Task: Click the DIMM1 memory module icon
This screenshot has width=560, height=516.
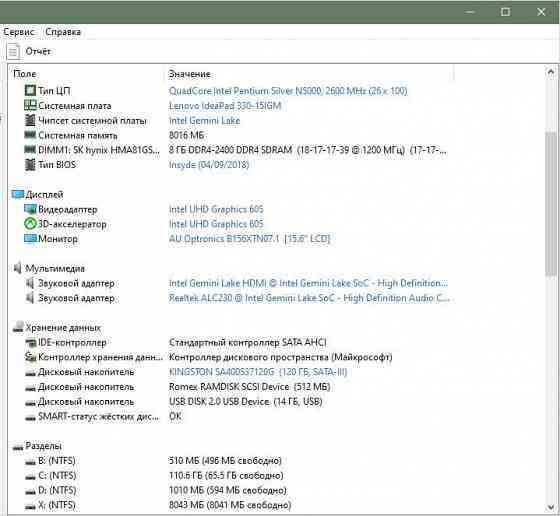Action: point(30,150)
